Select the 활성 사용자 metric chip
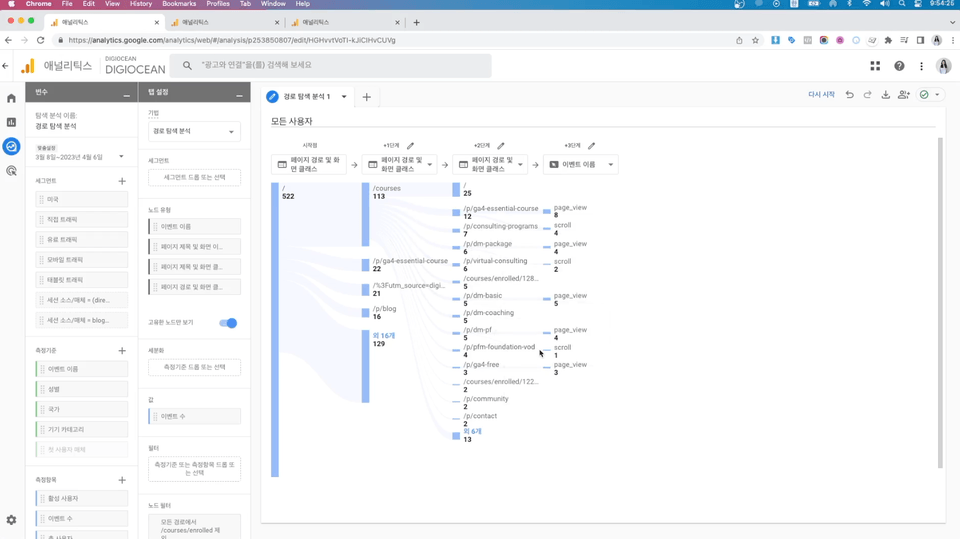This screenshot has height=539, width=960. (81, 499)
